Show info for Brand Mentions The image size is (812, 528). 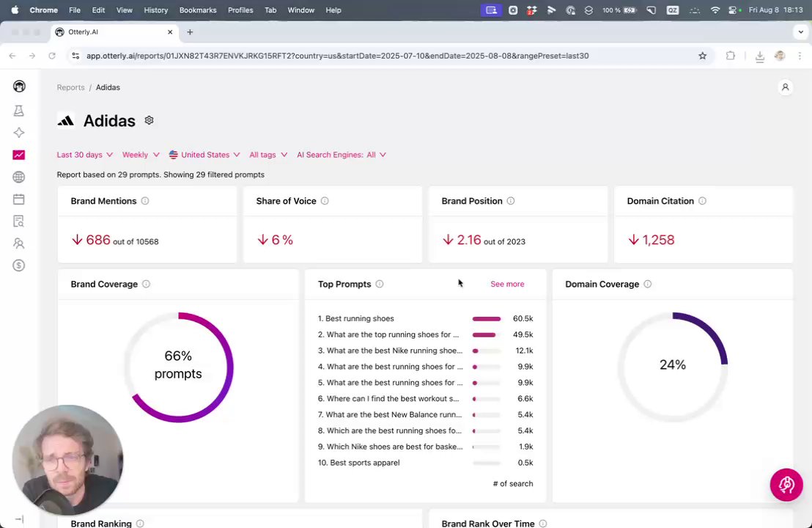click(145, 201)
